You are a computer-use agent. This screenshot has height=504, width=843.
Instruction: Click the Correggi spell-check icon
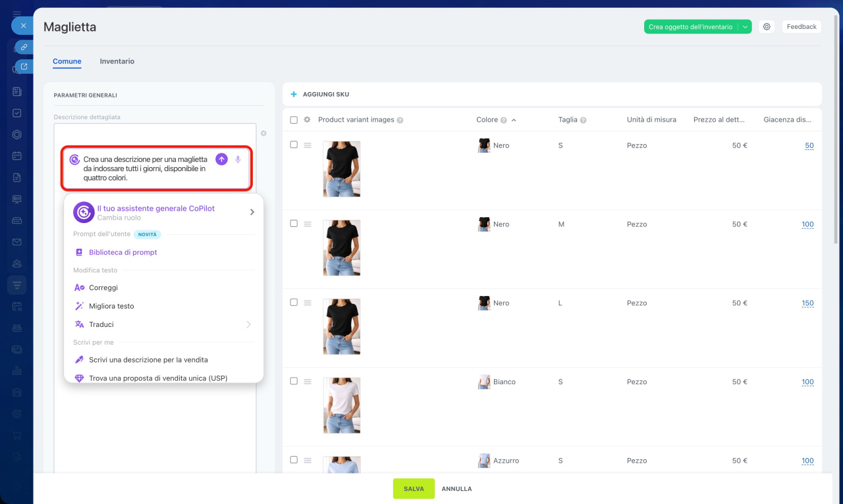tap(79, 288)
